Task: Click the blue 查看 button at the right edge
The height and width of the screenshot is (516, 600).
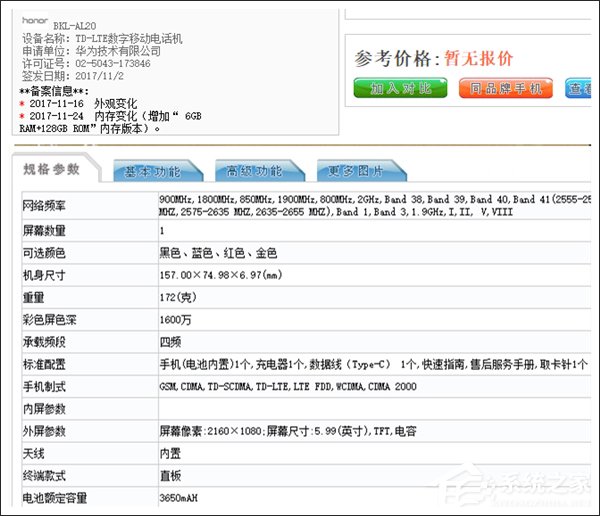Action: click(578, 88)
